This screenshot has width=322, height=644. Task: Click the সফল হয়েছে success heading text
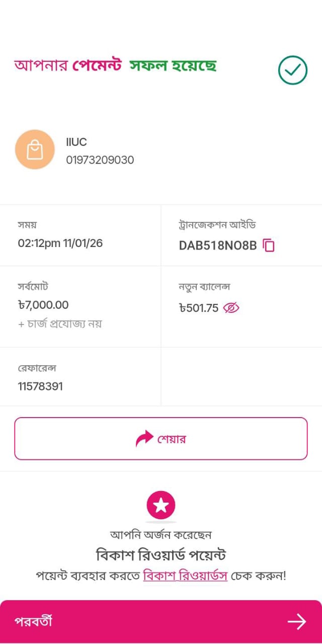click(173, 66)
